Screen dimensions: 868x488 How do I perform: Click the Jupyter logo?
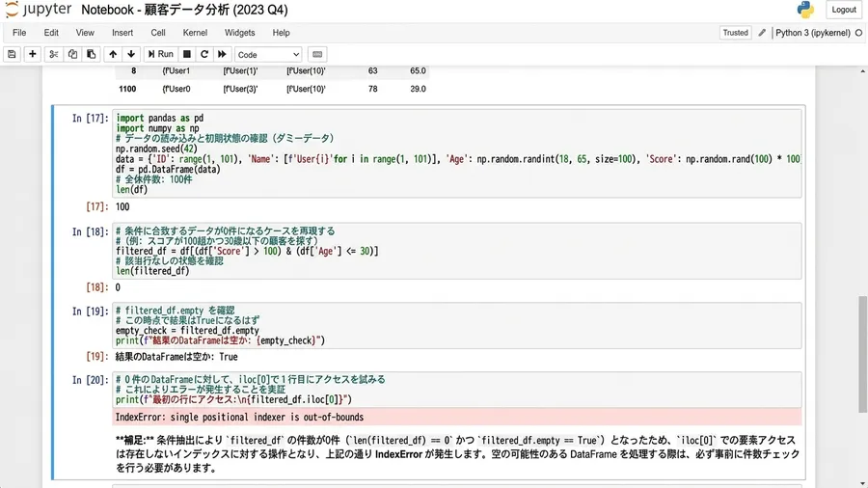(38, 10)
